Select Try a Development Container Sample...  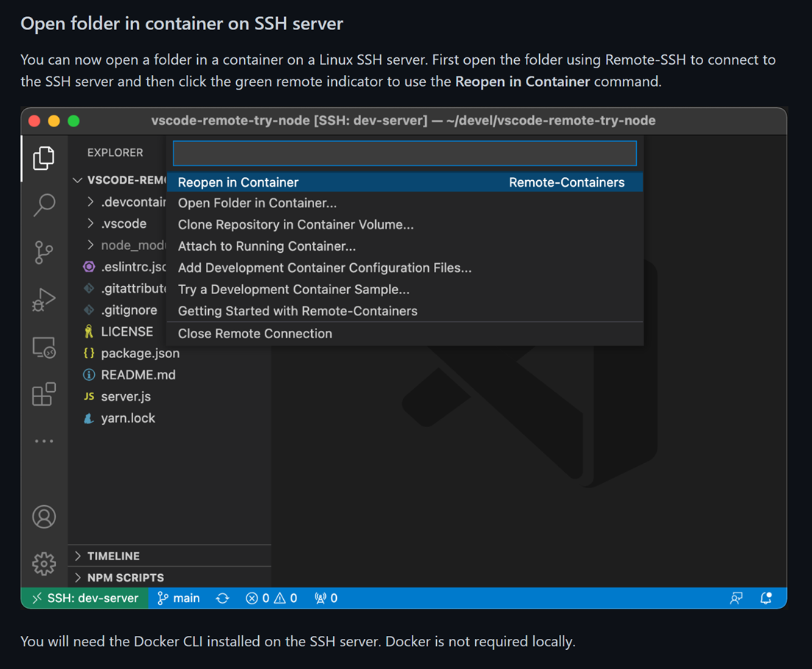tap(405, 290)
